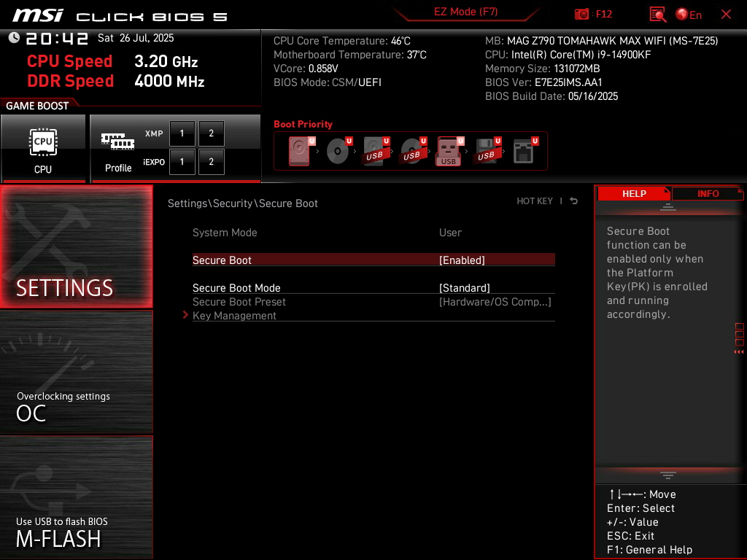Click the DDR Speed 4000 MHz readout
Viewport: 747px width, 560px height.
[116, 81]
